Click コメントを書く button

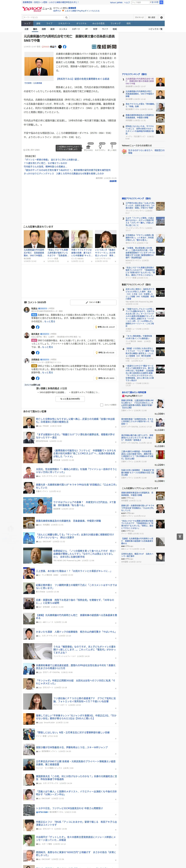click(x=93, y=302)
